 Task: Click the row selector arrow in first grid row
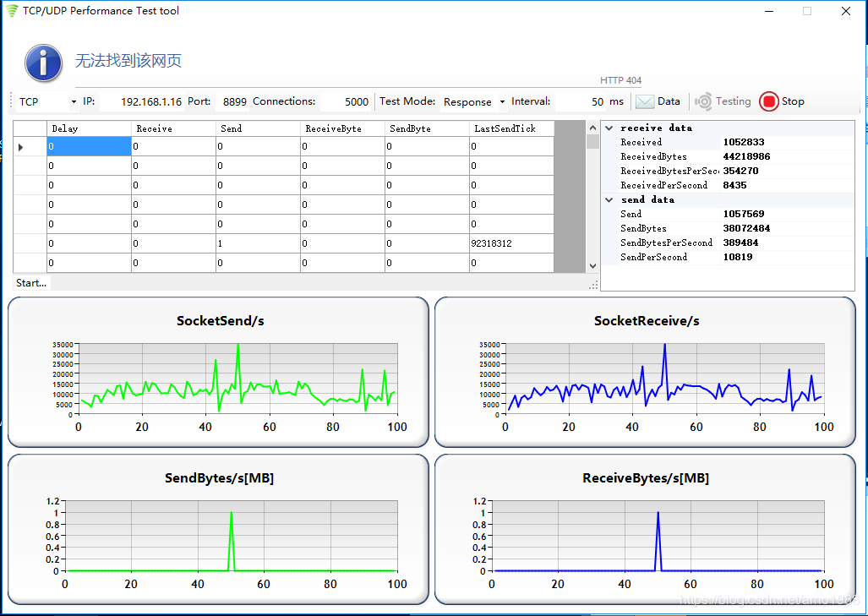point(21,147)
